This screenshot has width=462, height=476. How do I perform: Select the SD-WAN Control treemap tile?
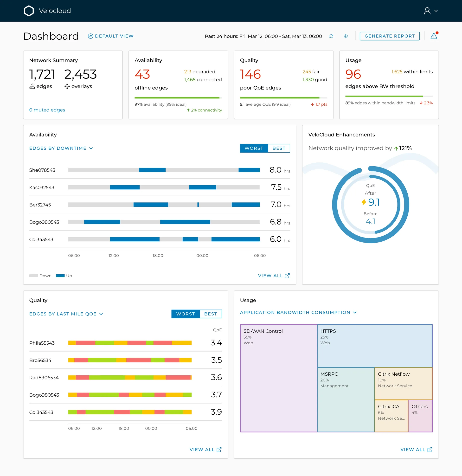[x=278, y=378]
